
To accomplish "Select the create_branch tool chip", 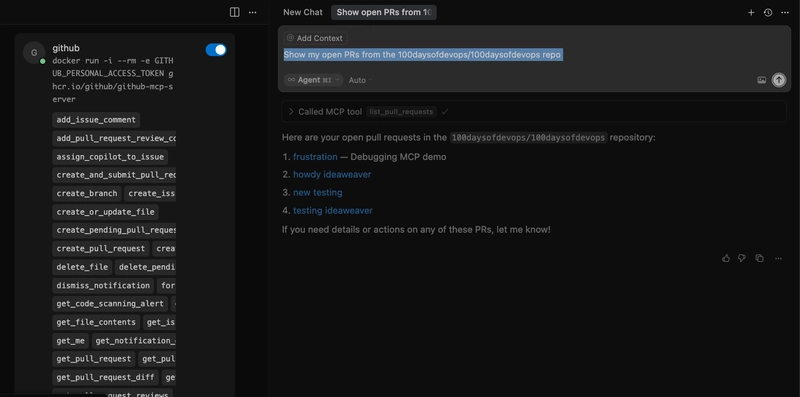I will tap(87, 193).
